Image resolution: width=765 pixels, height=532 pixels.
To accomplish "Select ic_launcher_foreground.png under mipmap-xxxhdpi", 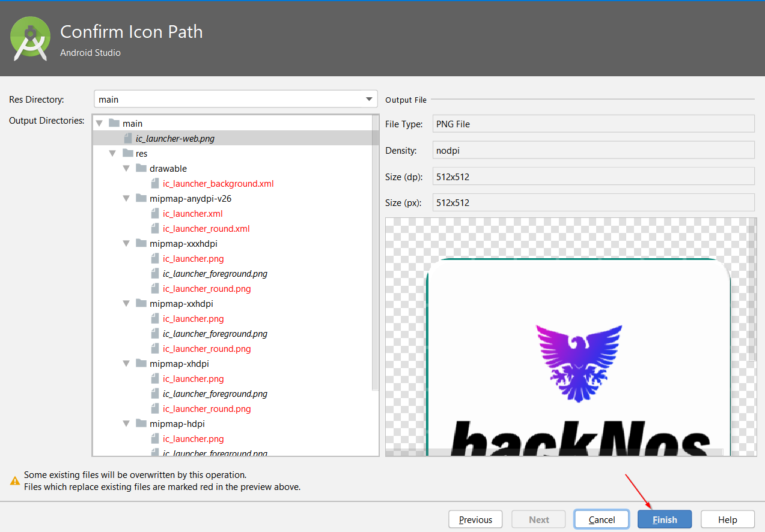I will tap(215, 274).
